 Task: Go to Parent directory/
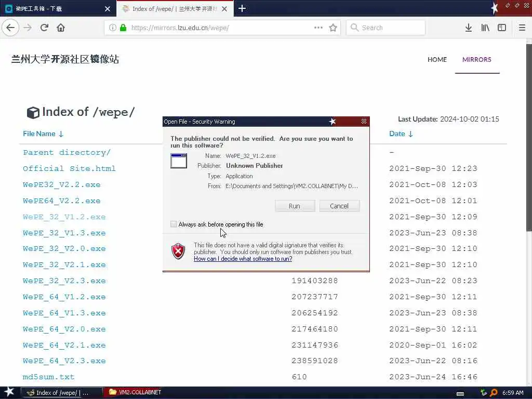coord(66,152)
